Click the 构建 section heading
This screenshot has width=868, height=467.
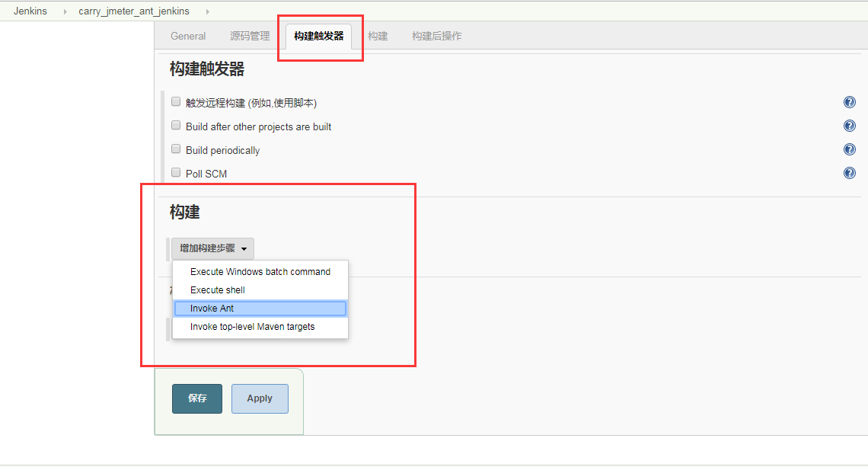185,213
